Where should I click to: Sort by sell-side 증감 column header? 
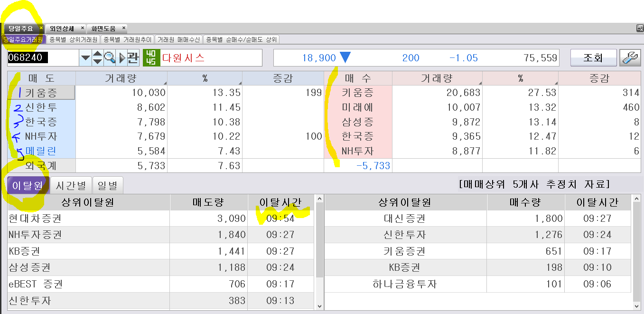pos(282,78)
